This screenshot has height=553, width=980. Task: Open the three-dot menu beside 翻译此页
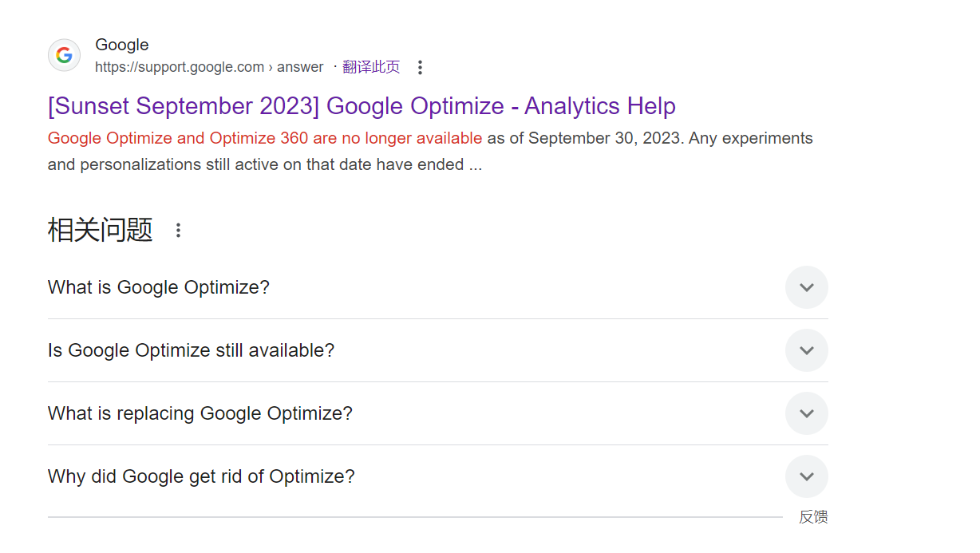pyautogui.click(x=421, y=68)
